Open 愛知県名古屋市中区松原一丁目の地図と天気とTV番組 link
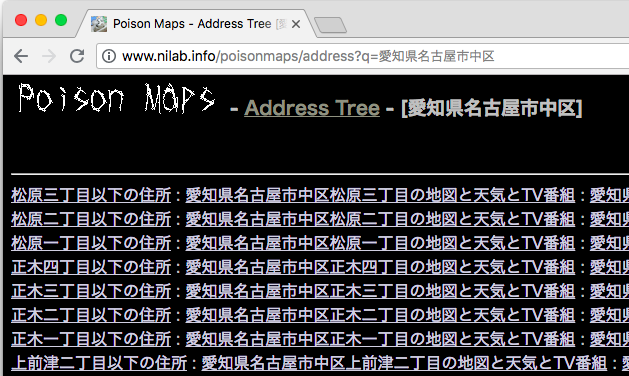The width and height of the screenshot is (629, 376). 380,243
